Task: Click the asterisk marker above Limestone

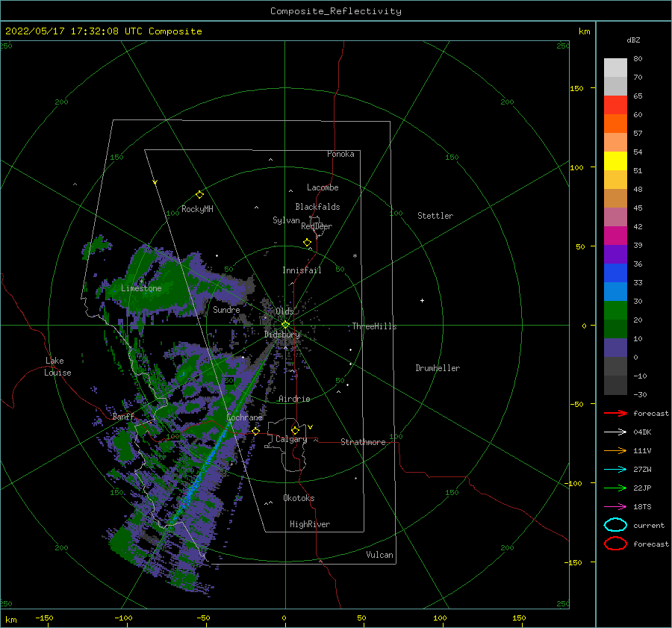Action: [141, 282]
